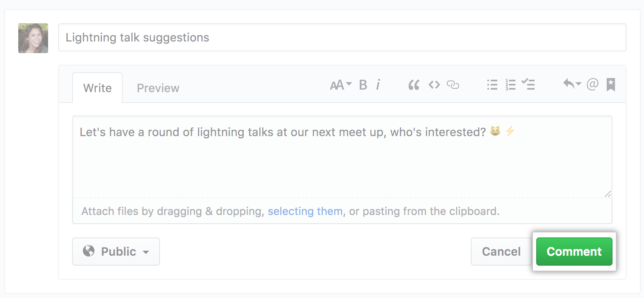Apply italic formatting in the toolbar
This screenshot has height=298, width=644.
(x=378, y=85)
